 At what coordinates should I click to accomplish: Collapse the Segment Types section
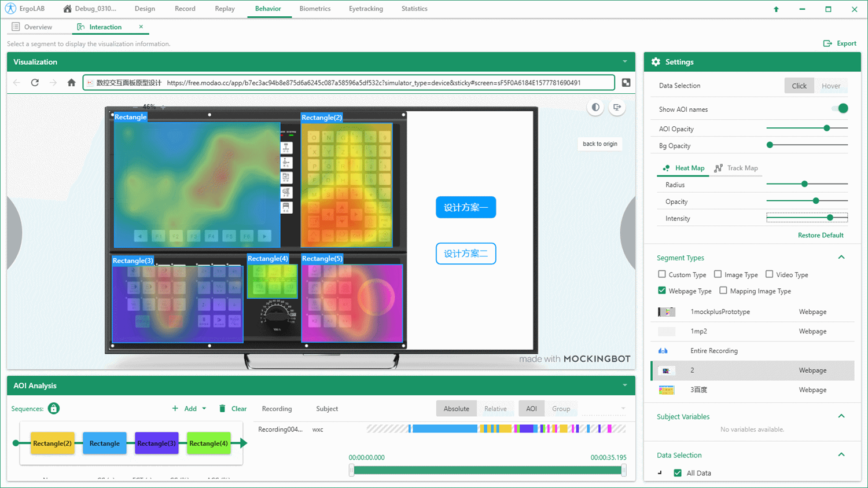[841, 258]
